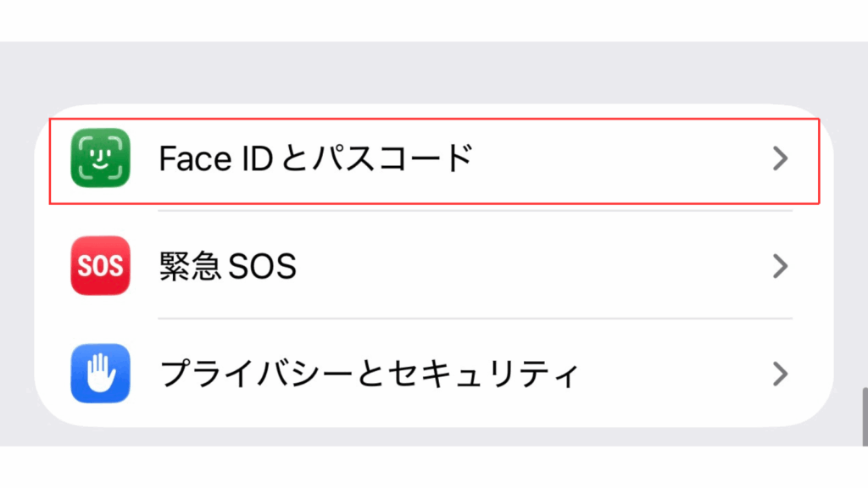Tap the プライバシーとセキュリティ hand symbol

(99, 373)
